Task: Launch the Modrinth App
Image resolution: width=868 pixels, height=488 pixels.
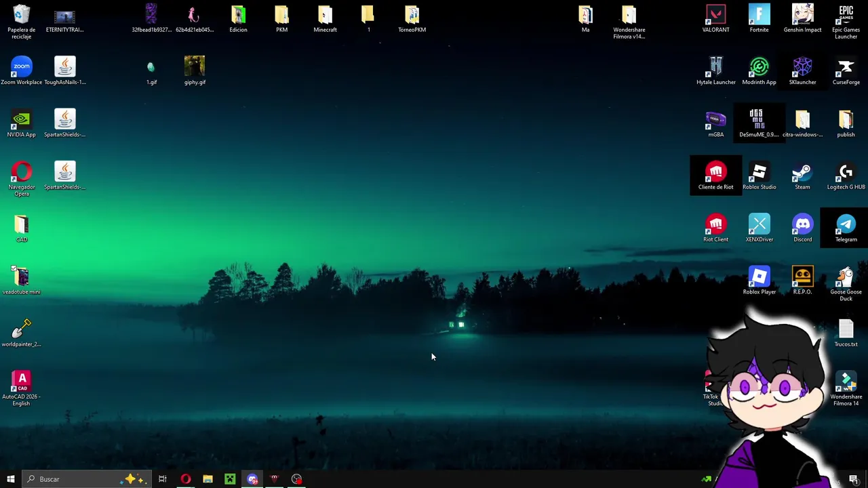Action: pyautogui.click(x=759, y=70)
